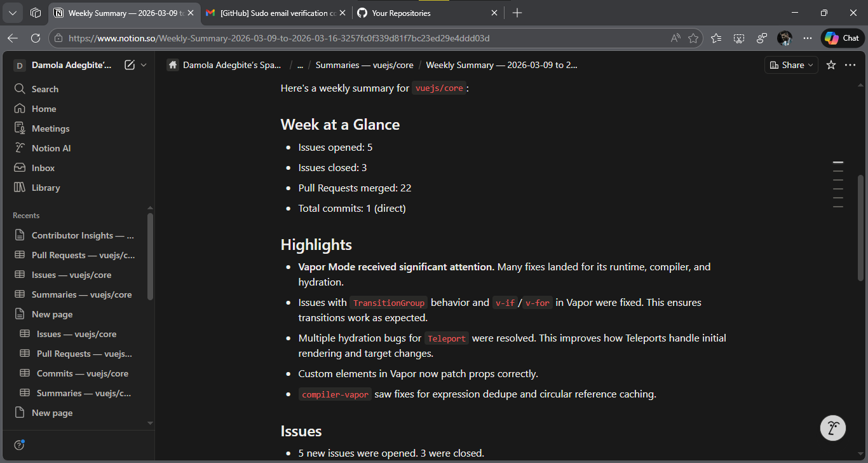The width and height of the screenshot is (868, 463).
Task: Click the Pull Requests merged: 22 line
Action: click(x=355, y=188)
